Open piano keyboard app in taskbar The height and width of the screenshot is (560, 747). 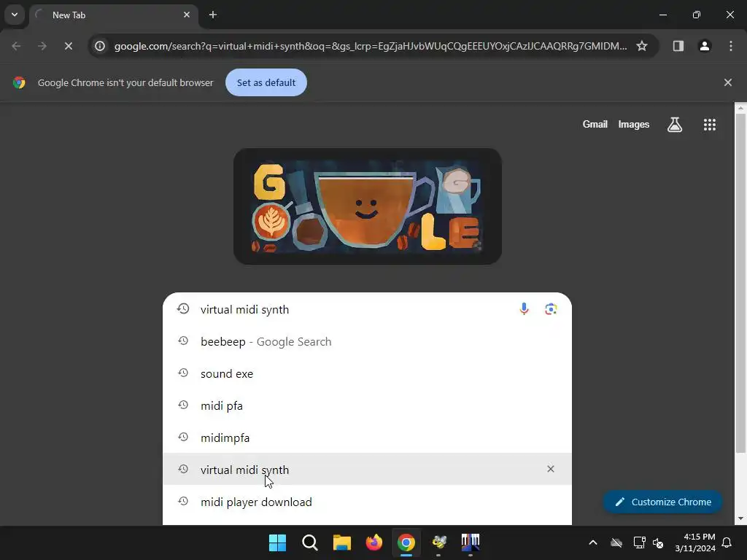471,542
